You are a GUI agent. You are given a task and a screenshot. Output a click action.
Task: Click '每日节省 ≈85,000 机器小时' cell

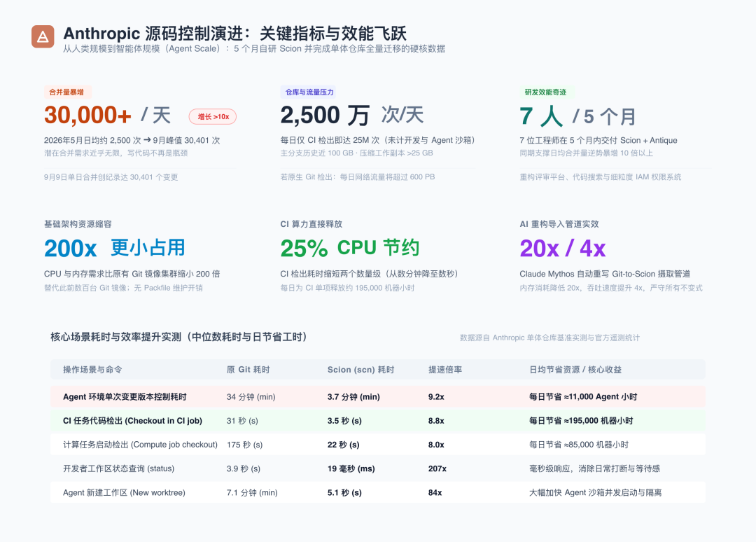(579, 445)
